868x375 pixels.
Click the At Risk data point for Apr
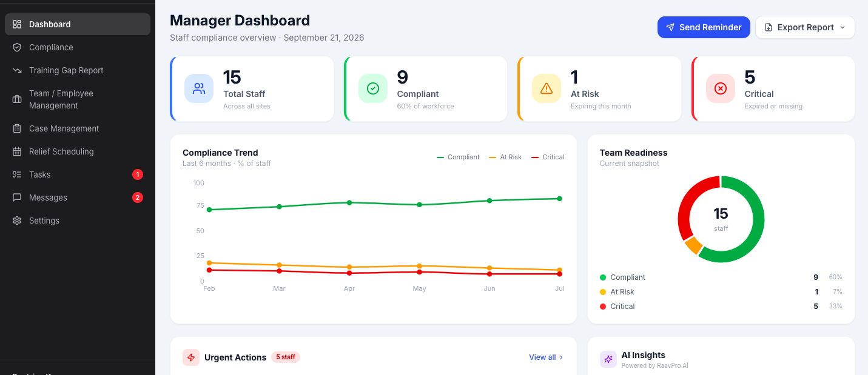(x=349, y=267)
